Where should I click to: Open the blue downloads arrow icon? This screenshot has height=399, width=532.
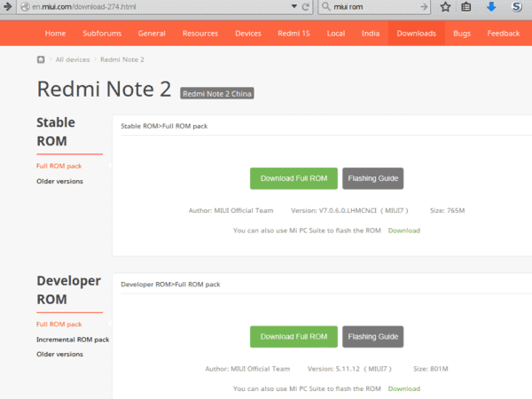pos(491,6)
